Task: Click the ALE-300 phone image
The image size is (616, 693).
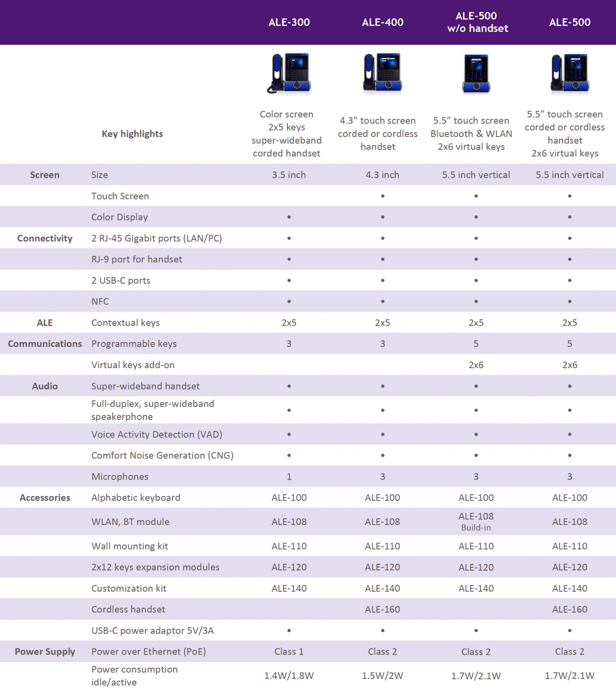Action: point(289,73)
